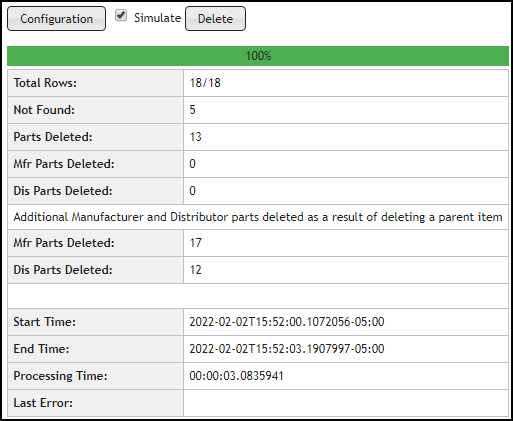Viewport: 513px width, 421px height.
Task: Select the 'End Time:' label
Action: 41,349
